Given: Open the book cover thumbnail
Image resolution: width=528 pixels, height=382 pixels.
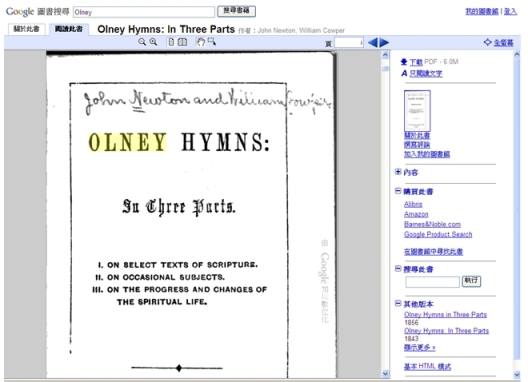Looking at the screenshot, I should (x=417, y=110).
